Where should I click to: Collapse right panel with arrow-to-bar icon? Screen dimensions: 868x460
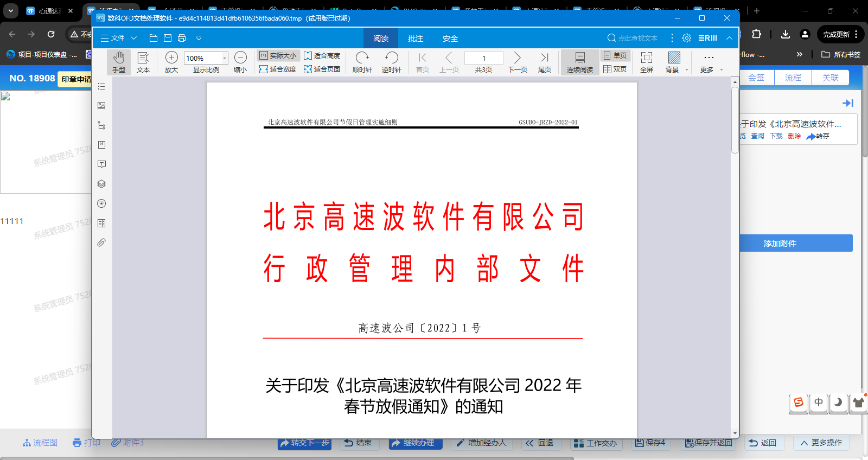pos(848,103)
